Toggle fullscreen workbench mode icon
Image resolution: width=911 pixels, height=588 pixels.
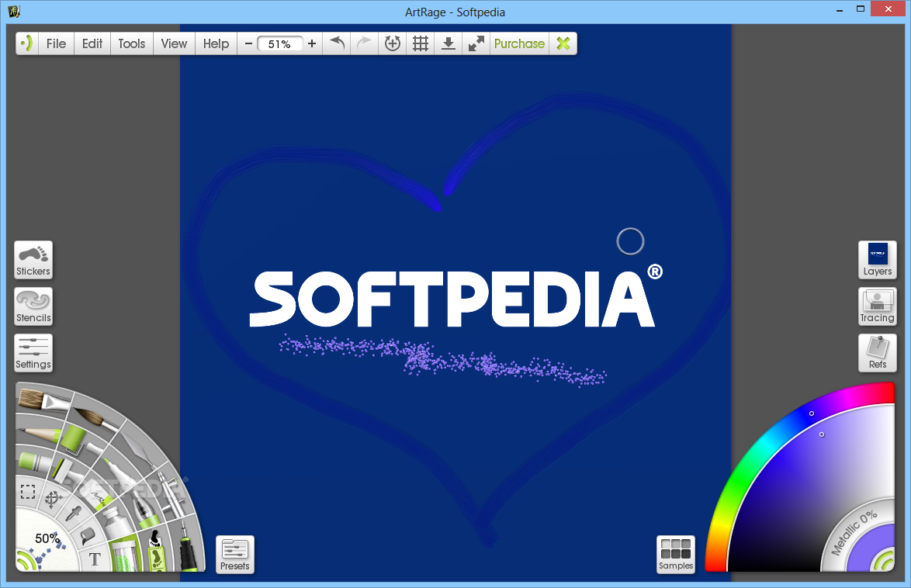click(x=476, y=43)
